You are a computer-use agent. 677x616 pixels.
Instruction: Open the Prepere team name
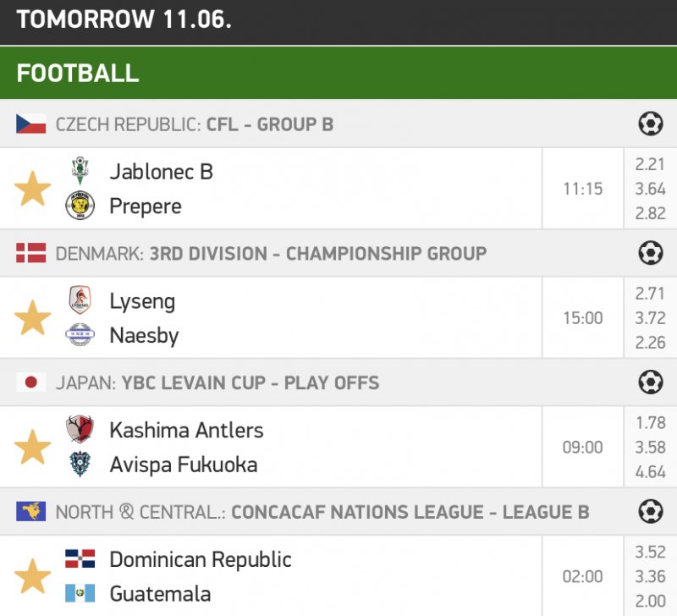146,206
